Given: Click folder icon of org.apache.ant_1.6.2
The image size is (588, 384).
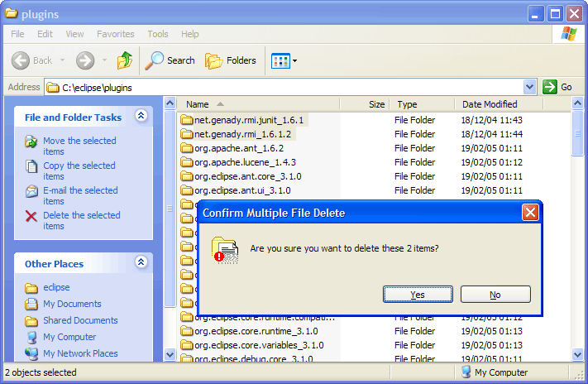Looking at the screenshot, I should coord(186,148).
